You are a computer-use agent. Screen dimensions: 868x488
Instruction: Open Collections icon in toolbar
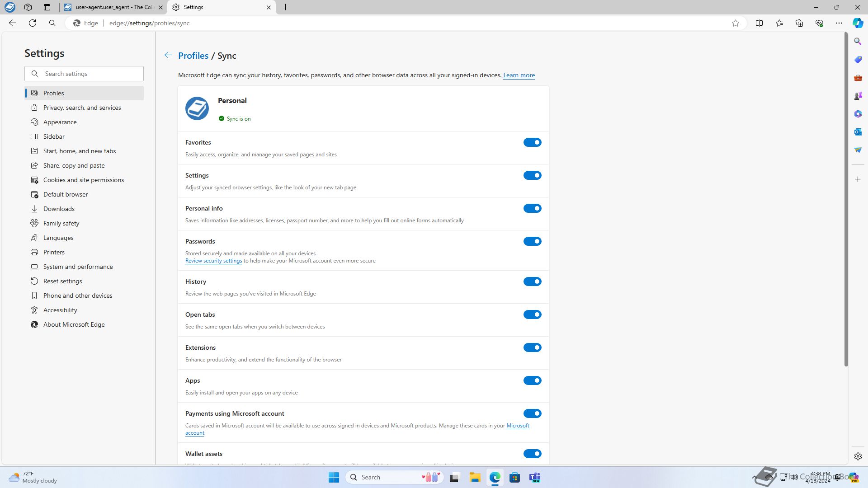point(799,23)
